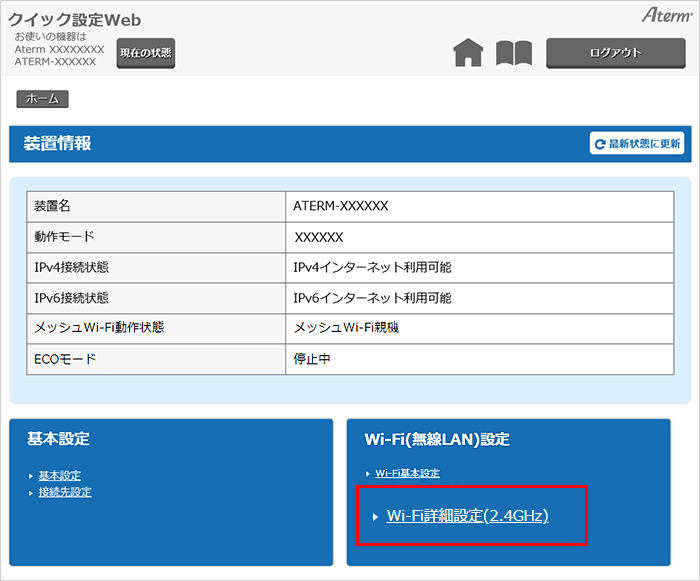Click the Wi-Fi(無線LAN)設定 panel heading

point(437,439)
